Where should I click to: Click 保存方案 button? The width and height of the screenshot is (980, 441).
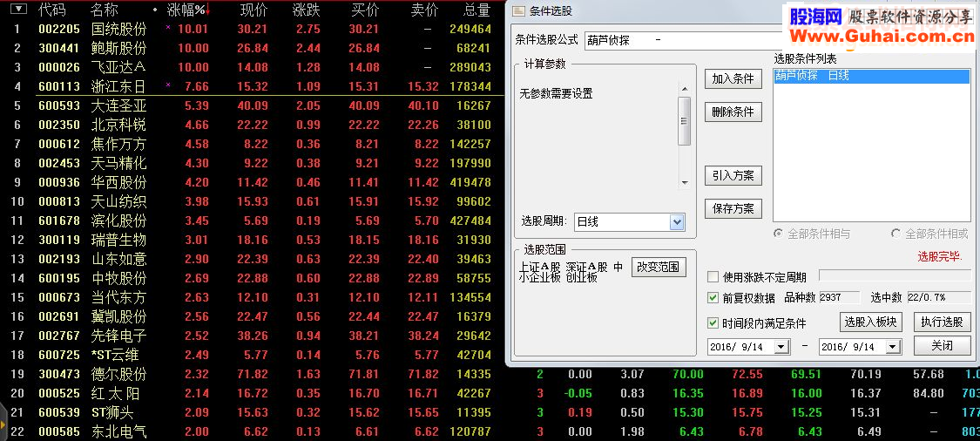733,209
